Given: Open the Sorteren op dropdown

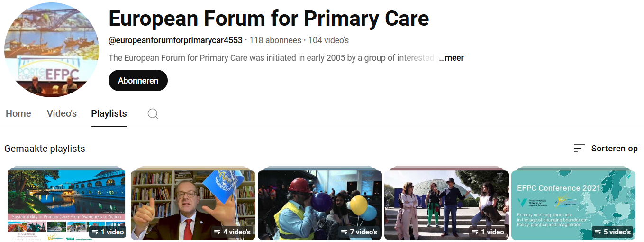Looking at the screenshot, I should pyautogui.click(x=606, y=149).
